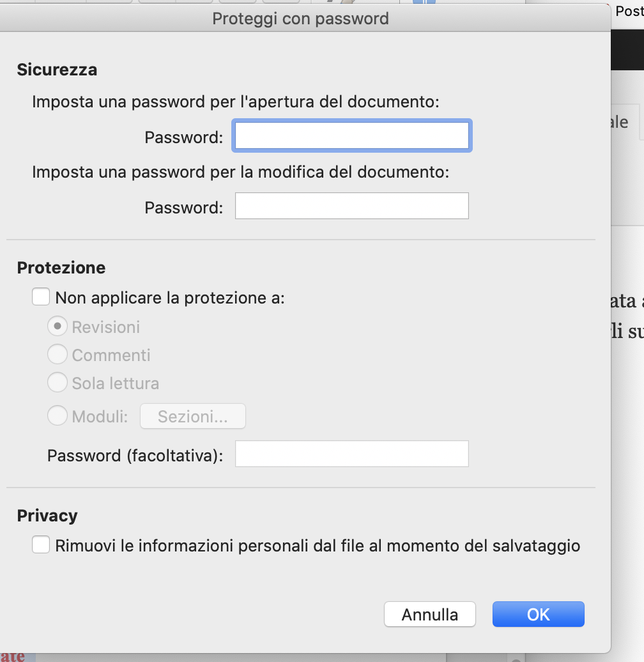
Task: Switch to the partially hidden 'ale' tab
Action: (x=619, y=122)
